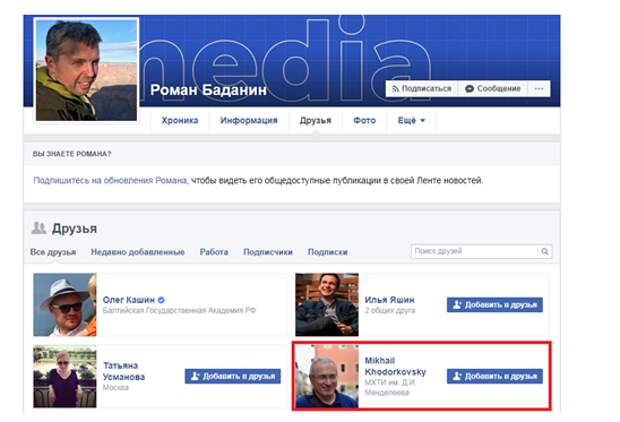Add Татьяна Усманова as a friend
This screenshot has width=620, height=422.
click(x=232, y=376)
